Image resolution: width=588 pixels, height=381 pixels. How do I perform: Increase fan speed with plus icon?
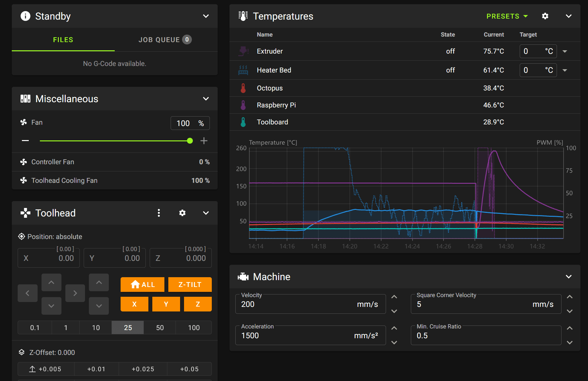point(204,141)
